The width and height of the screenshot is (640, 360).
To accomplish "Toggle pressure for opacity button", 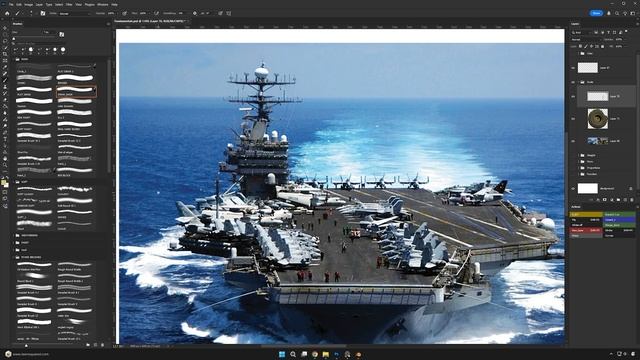I will pos(124,13).
